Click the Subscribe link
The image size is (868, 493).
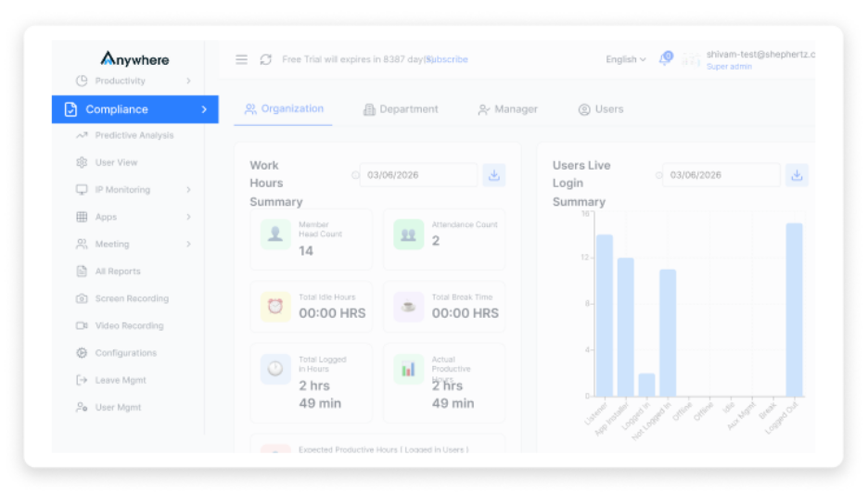click(x=447, y=59)
